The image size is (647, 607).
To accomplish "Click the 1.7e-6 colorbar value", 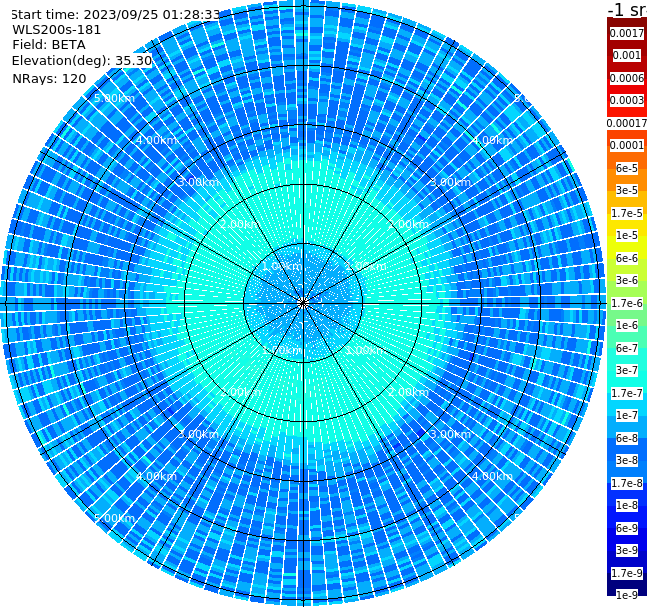I will [x=627, y=303].
